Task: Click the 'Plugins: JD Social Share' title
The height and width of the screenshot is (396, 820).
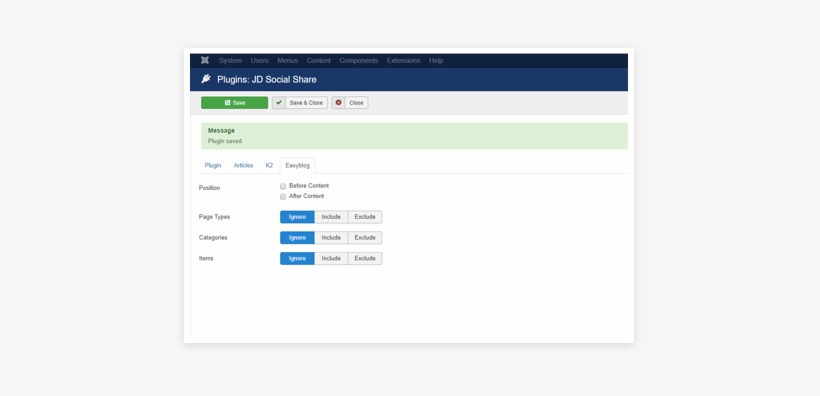Action: click(267, 80)
